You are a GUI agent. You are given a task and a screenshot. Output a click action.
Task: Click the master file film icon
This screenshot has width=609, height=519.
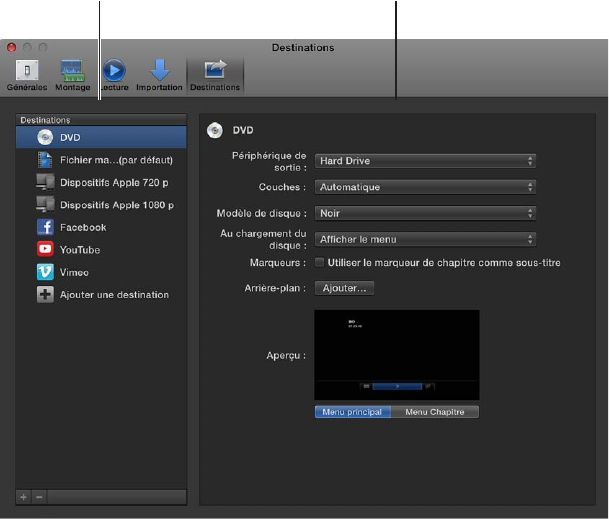pyautogui.click(x=45, y=160)
